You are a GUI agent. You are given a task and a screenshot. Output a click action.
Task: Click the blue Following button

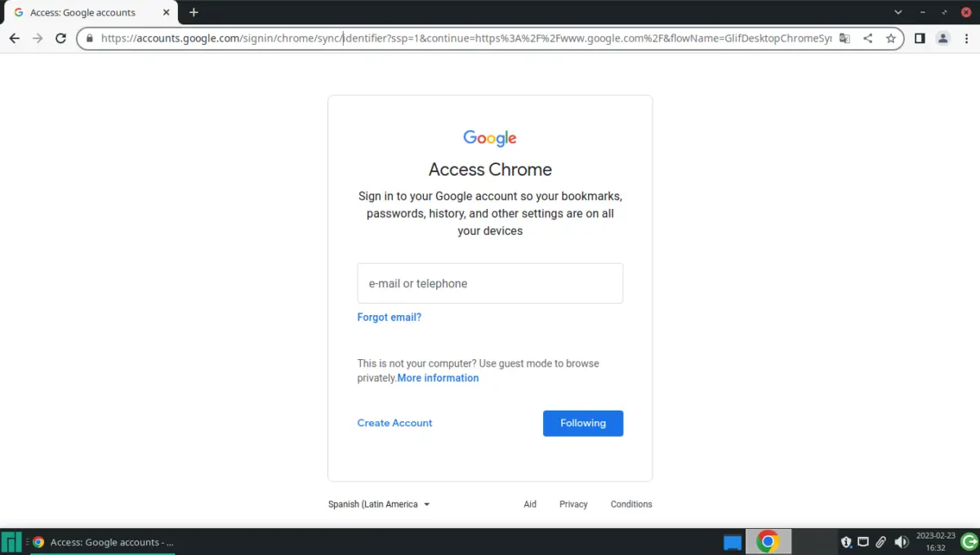583,423
